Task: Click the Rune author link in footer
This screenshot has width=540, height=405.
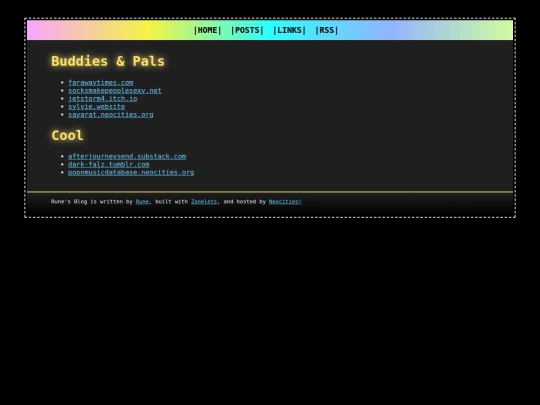Action: [x=142, y=202]
